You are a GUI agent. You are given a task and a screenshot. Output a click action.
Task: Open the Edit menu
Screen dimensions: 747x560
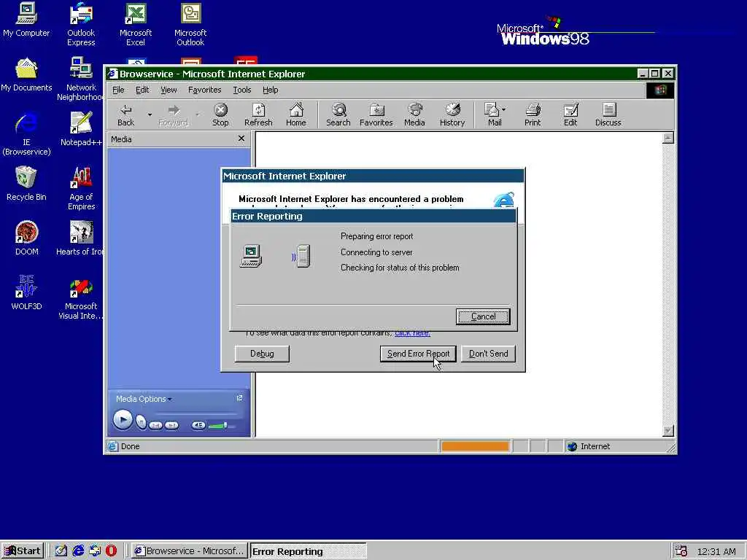point(142,90)
